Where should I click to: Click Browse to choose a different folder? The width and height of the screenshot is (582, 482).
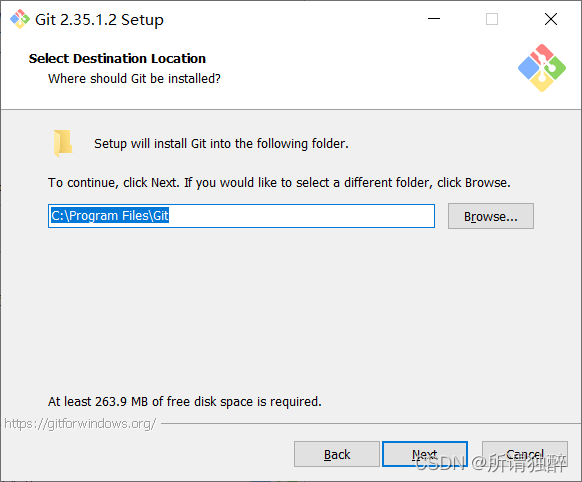coord(491,216)
